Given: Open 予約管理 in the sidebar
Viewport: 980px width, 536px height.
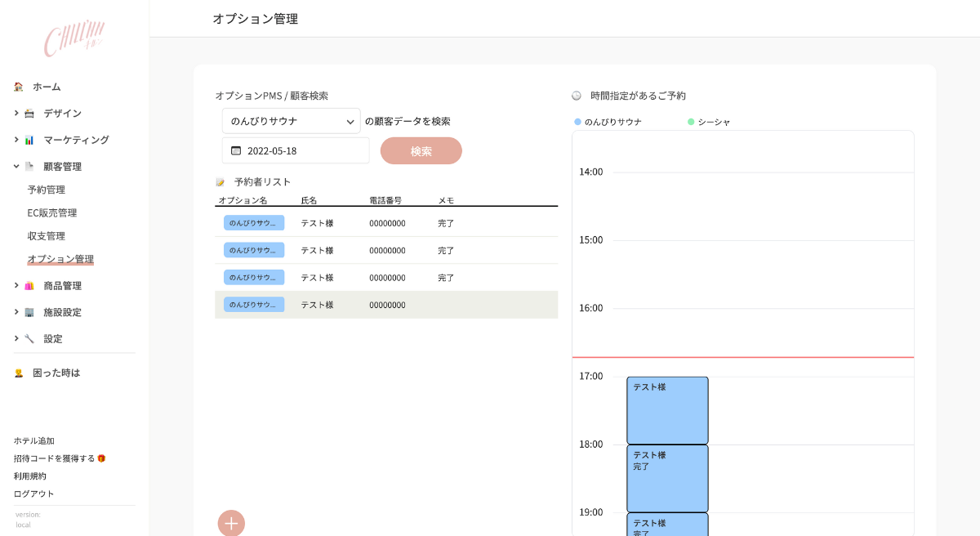Looking at the screenshot, I should pyautogui.click(x=46, y=190).
